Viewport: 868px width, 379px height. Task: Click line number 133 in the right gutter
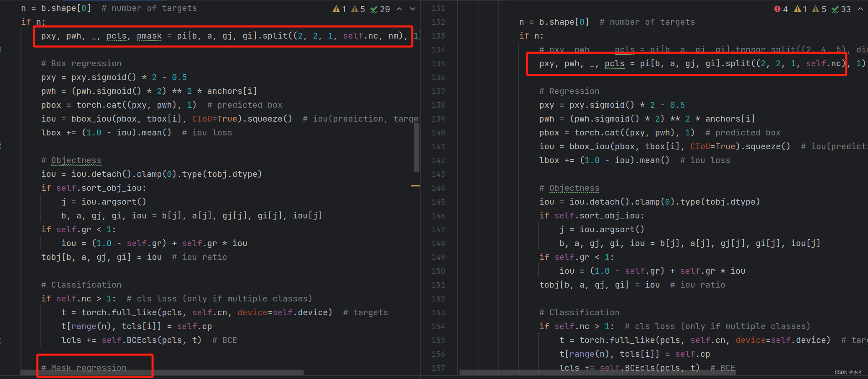click(x=438, y=36)
